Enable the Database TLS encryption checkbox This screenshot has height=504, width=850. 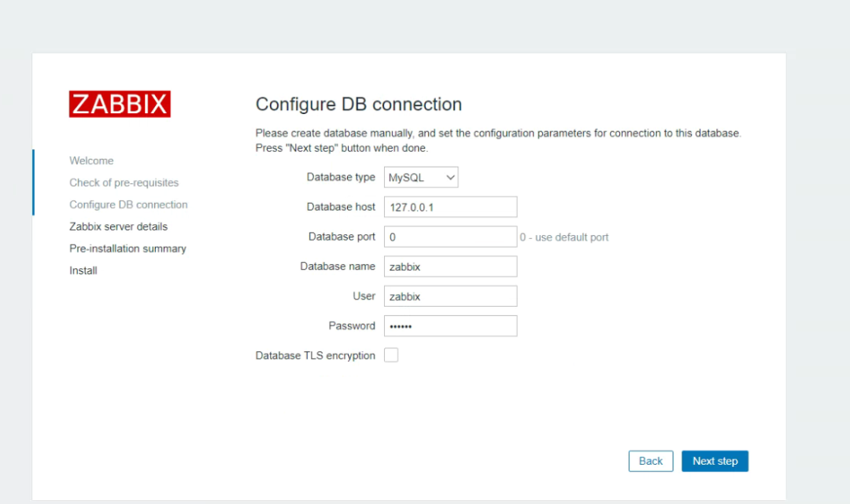tap(391, 355)
